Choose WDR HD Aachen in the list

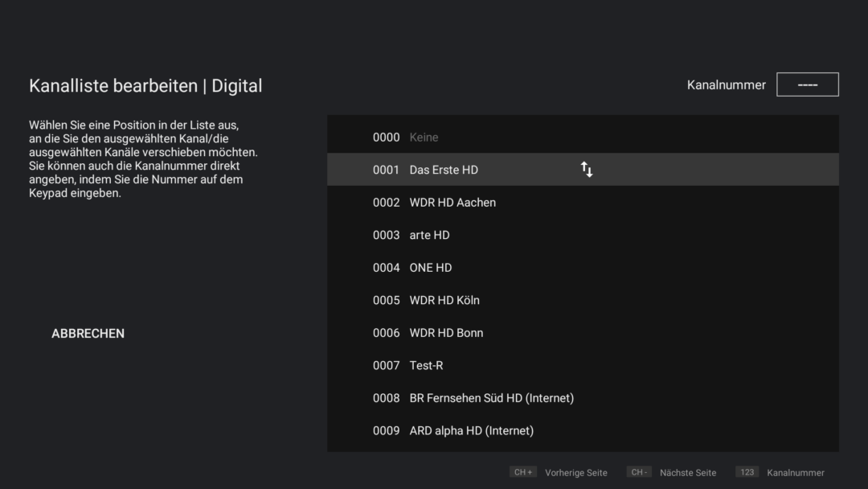(583, 203)
